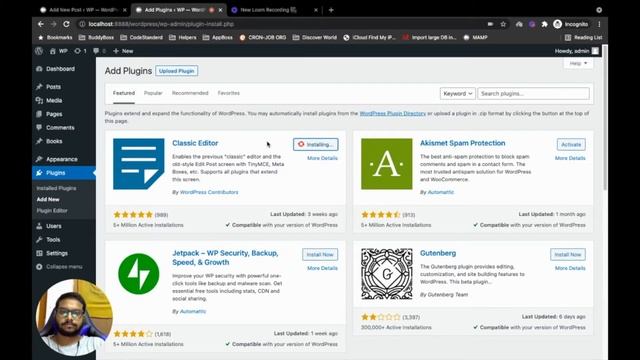
Task: Install the Jetpack plugin
Action: click(320, 255)
